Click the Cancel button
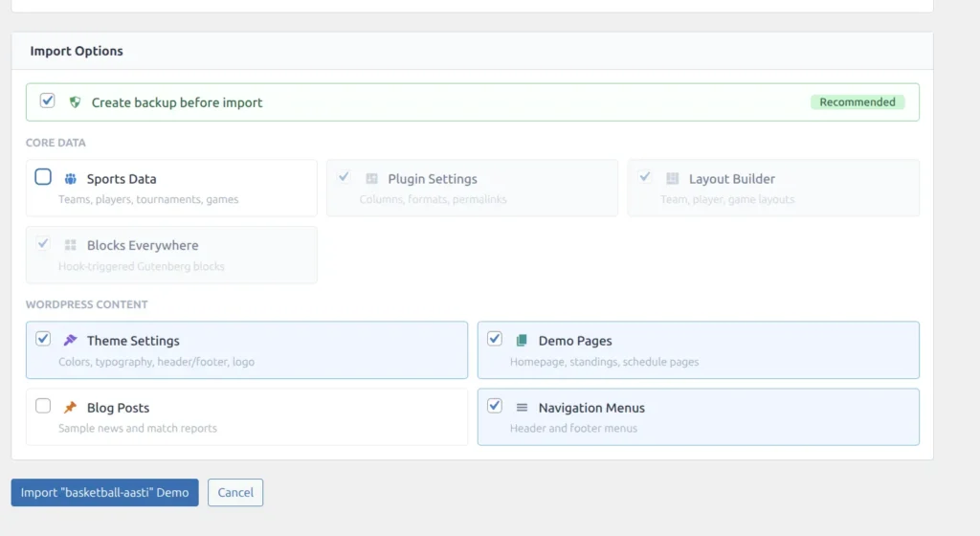980x536 pixels. [235, 492]
